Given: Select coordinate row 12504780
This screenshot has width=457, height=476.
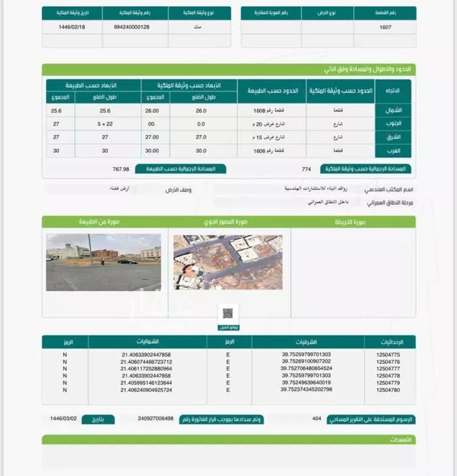Looking at the screenshot, I should point(389,389).
